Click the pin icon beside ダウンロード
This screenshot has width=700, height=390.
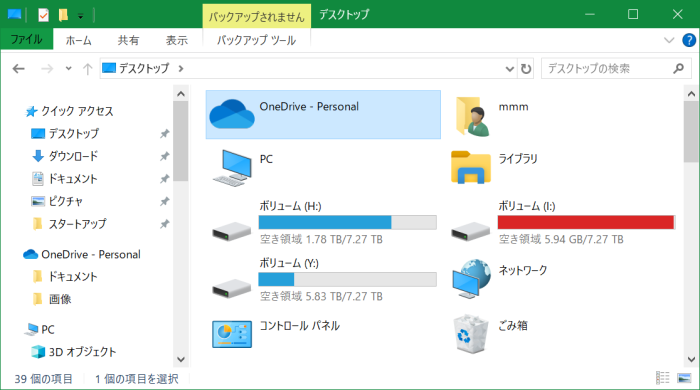click(165, 156)
